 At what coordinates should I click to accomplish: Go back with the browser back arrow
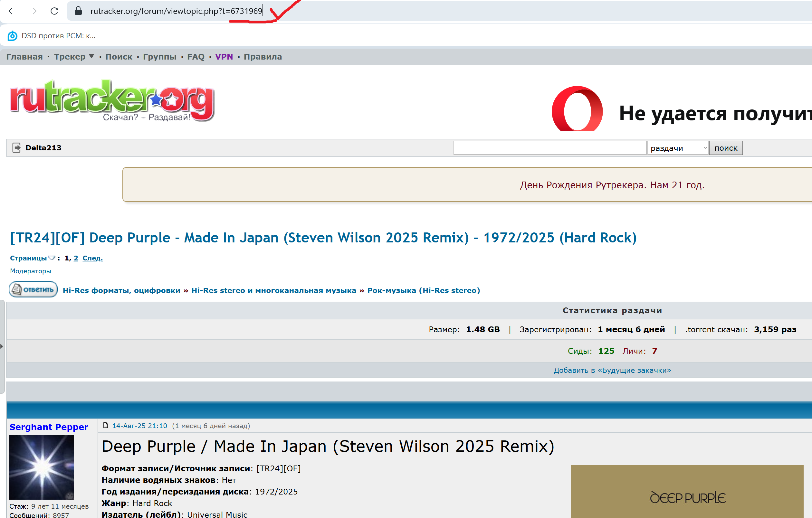tap(11, 11)
